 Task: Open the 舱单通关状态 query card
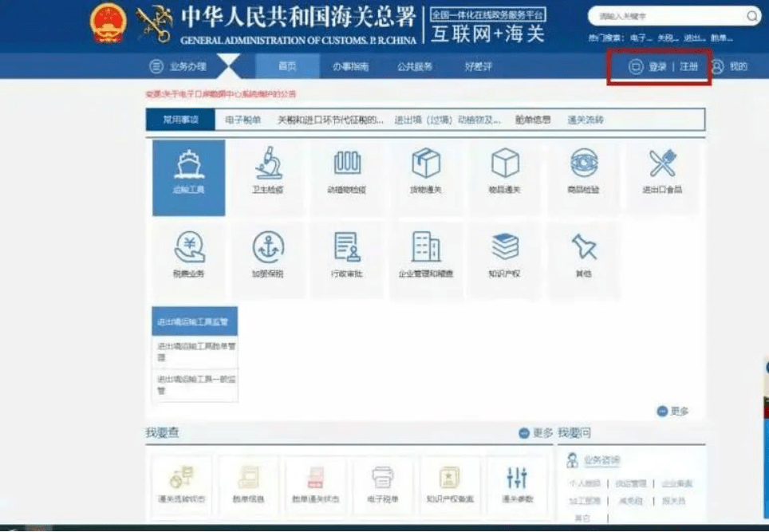tap(315, 484)
